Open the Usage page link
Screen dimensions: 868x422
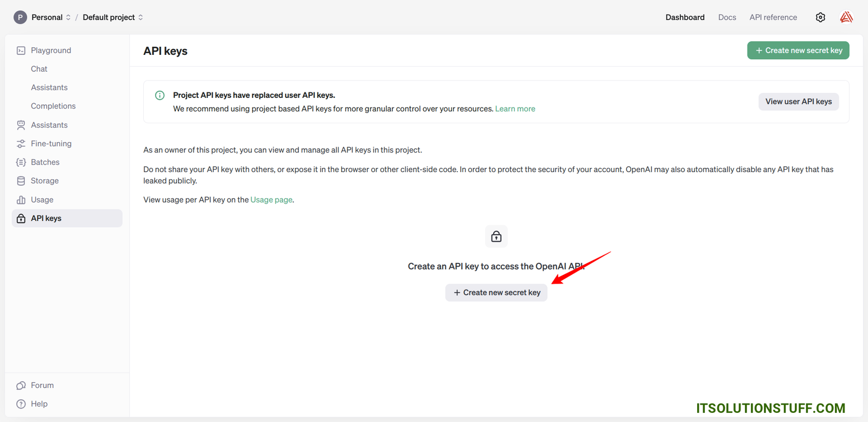click(271, 200)
